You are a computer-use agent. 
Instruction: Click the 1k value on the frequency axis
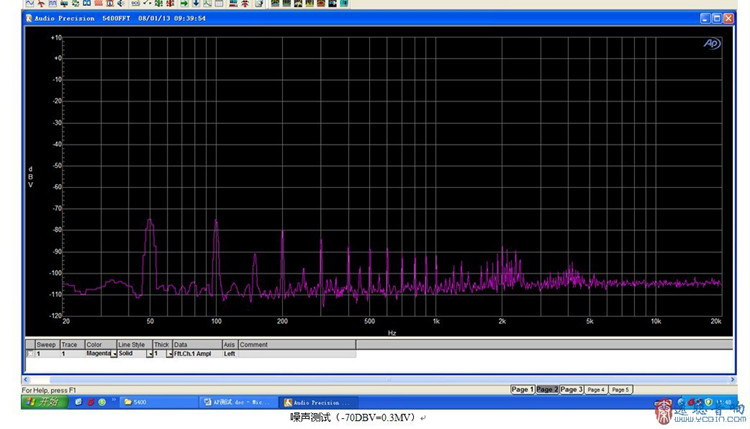click(x=436, y=321)
